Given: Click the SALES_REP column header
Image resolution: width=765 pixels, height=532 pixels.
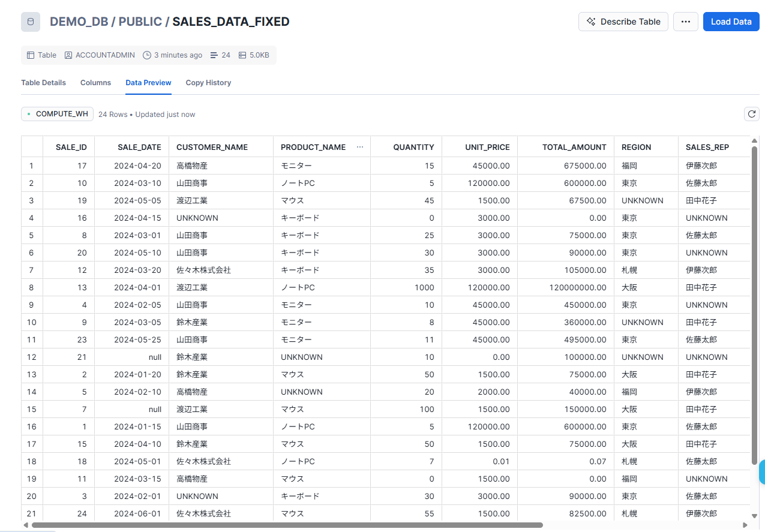Looking at the screenshot, I should [x=714, y=147].
